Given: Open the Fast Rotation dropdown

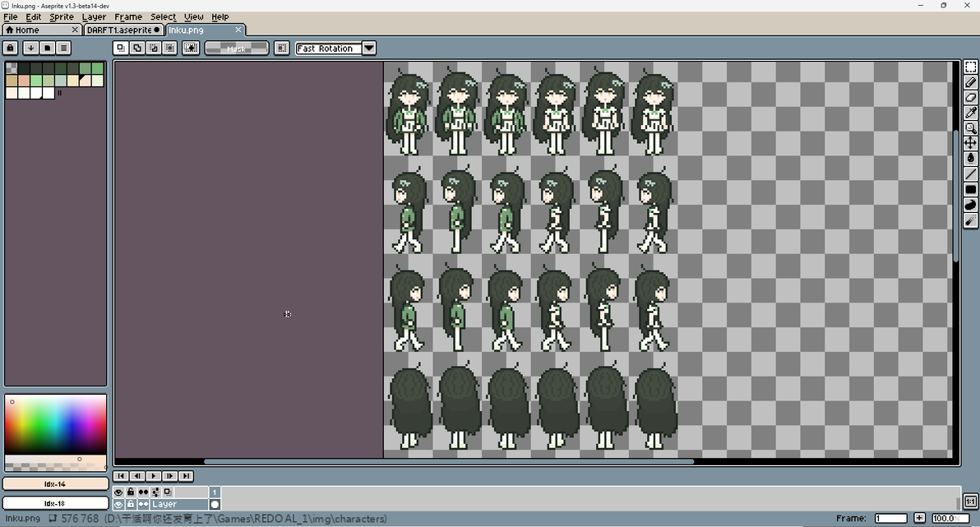Looking at the screenshot, I should tap(369, 49).
